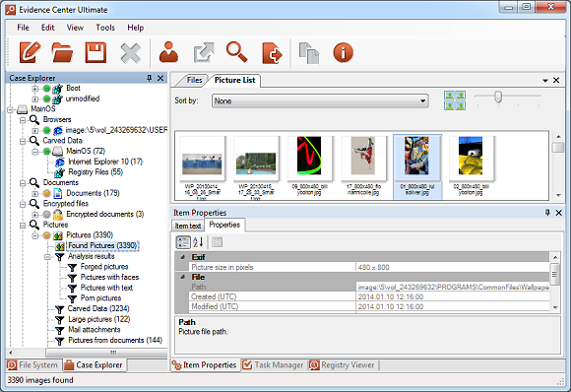Viewport: 571px width, 392px height.
Task: Click the New Case pencil icon
Action: [x=30, y=52]
